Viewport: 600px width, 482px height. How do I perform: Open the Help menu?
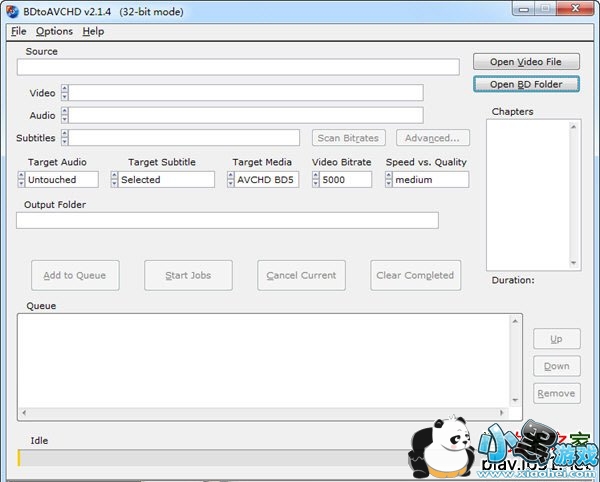[x=93, y=31]
